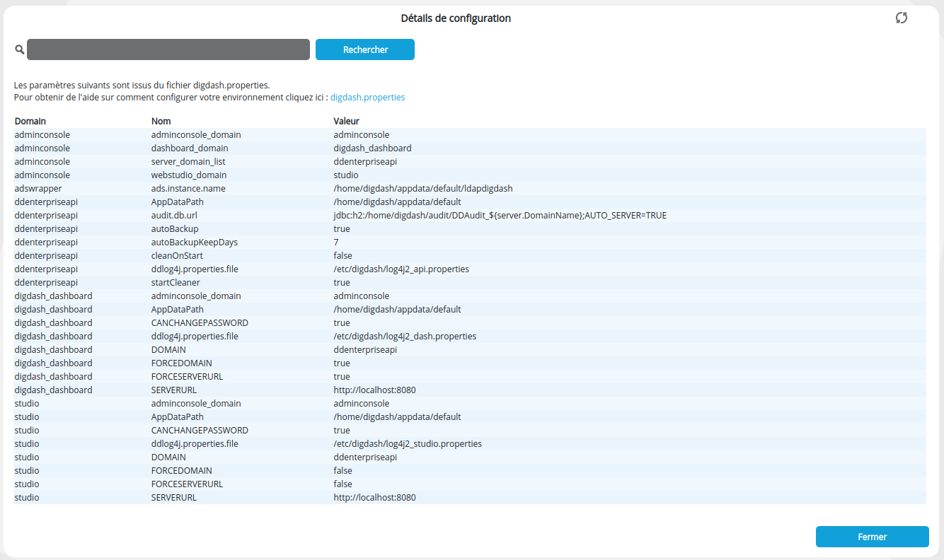Select the jdbc:h2 audit URL value
The height and width of the screenshot is (560, 944).
tap(500, 216)
